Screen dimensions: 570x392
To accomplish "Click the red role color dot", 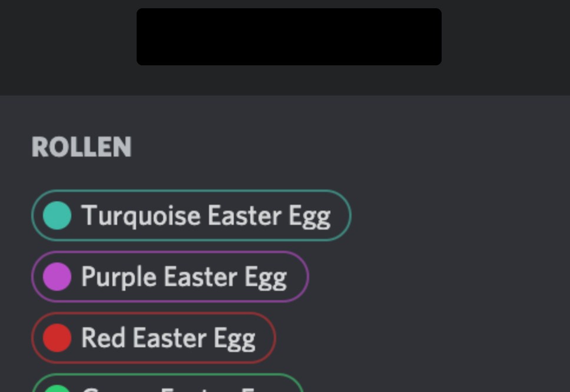I will coord(57,338).
